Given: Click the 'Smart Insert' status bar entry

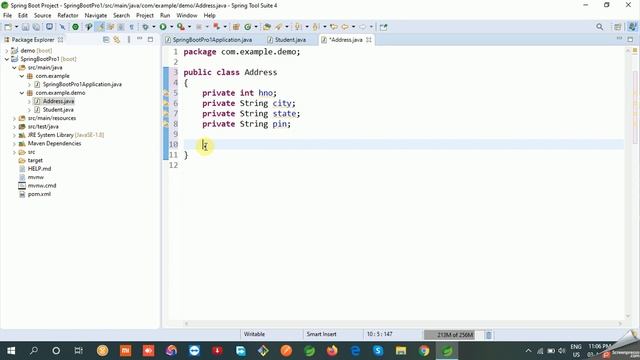Looking at the screenshot, I should tap(322, 334).
